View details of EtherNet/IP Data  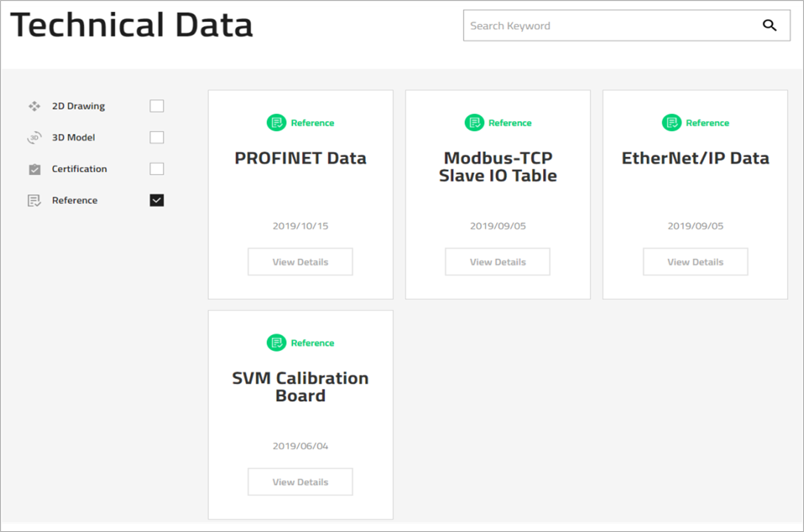(695, 262)
